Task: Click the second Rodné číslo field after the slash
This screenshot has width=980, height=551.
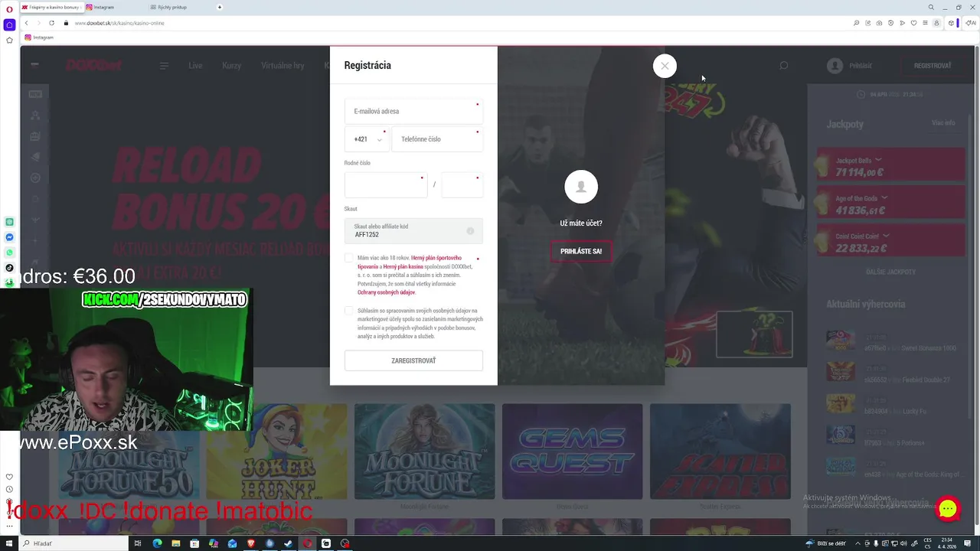Action: (462, 184)
